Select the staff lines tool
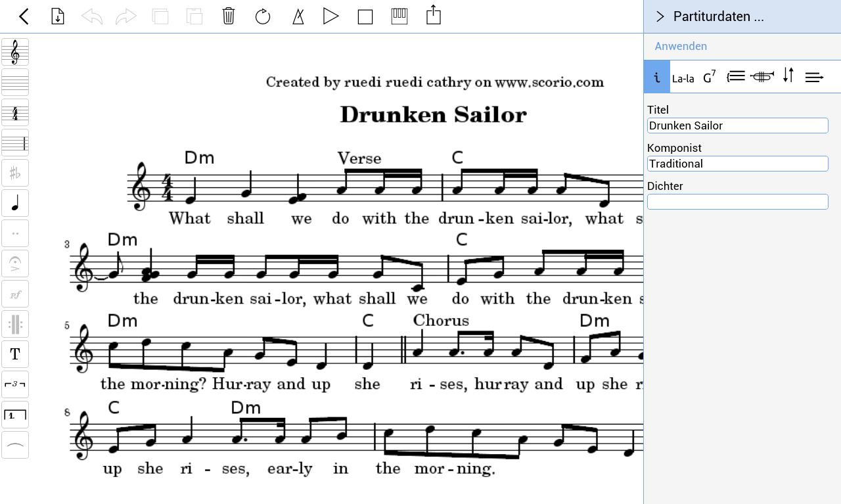The height and width of the screenshot is (504, 841). 15,82
